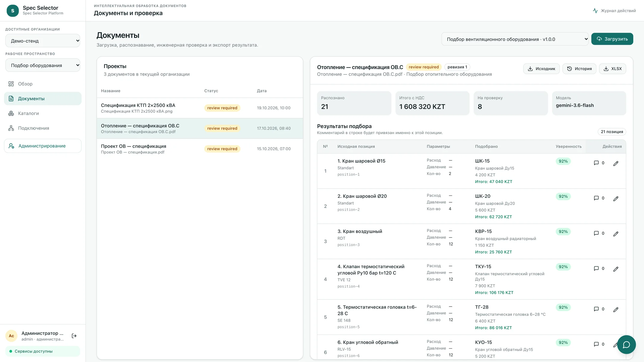Edit the Термостатическая головка row
The width and height of the screenshot is (644, 362).
coord(616,309)
